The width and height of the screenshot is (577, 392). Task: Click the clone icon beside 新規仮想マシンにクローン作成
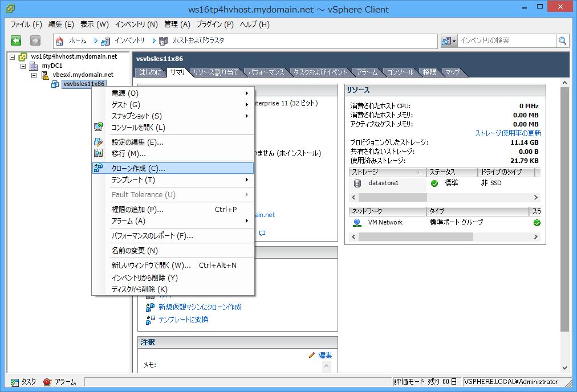[x=150, y=307]
